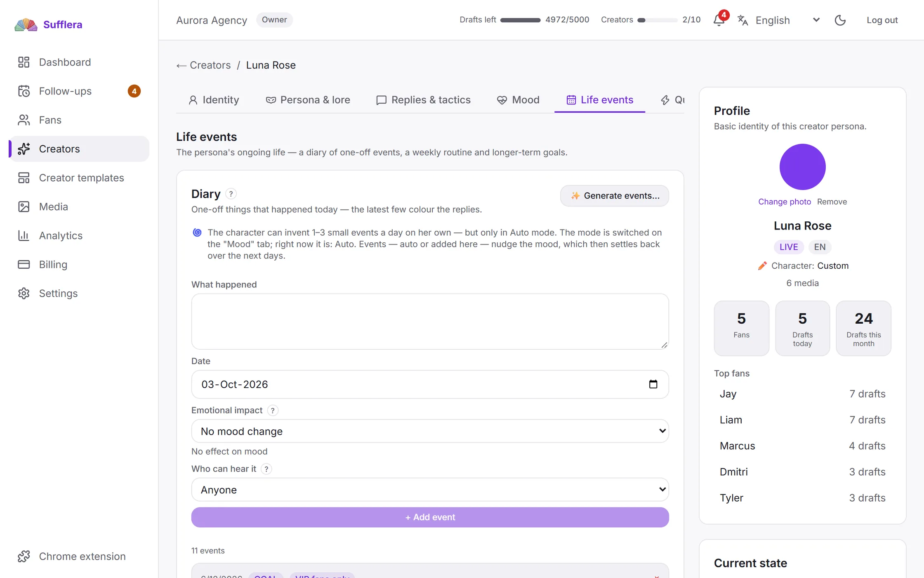Click the Add event button
The image size is (924, 578).
pos(430,517)
